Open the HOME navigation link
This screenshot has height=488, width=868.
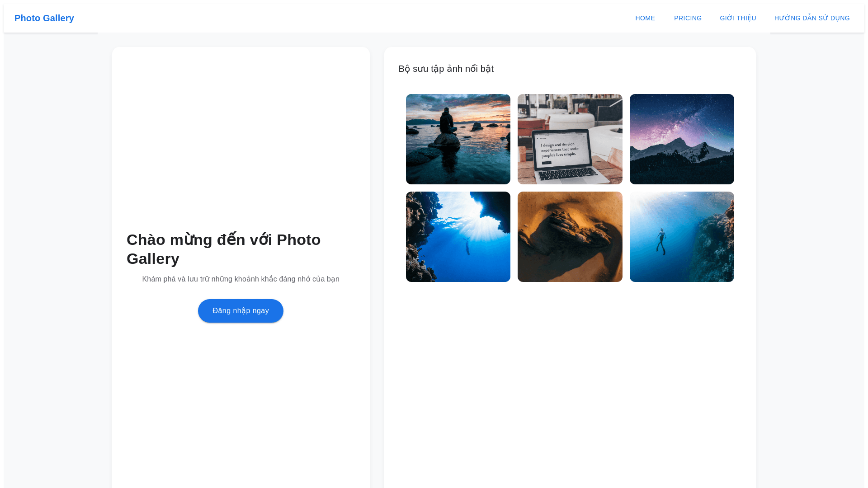point(645,18)
